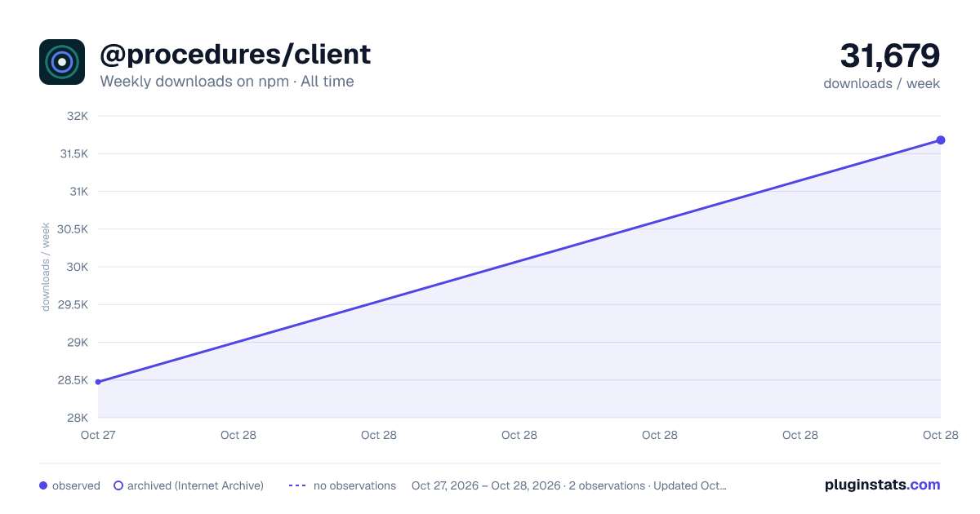Select the @procedures/client package title
Image resolution: width=980 pixels, height=514 pixels.
point(235,55)
